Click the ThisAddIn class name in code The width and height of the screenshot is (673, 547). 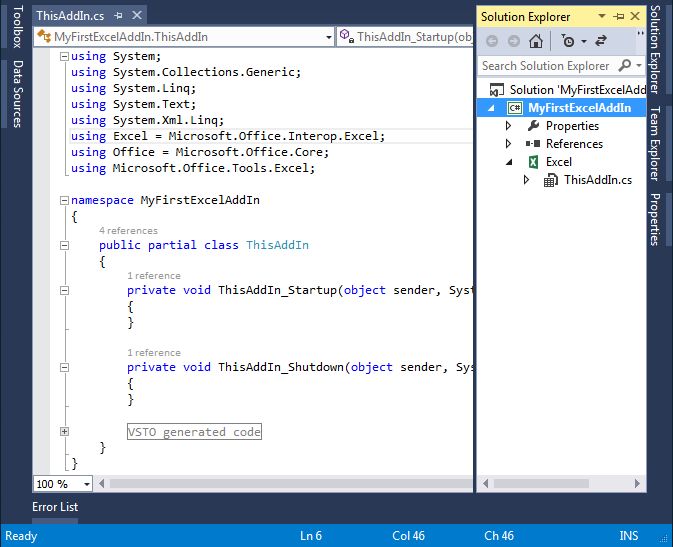[x=277, y=245]
